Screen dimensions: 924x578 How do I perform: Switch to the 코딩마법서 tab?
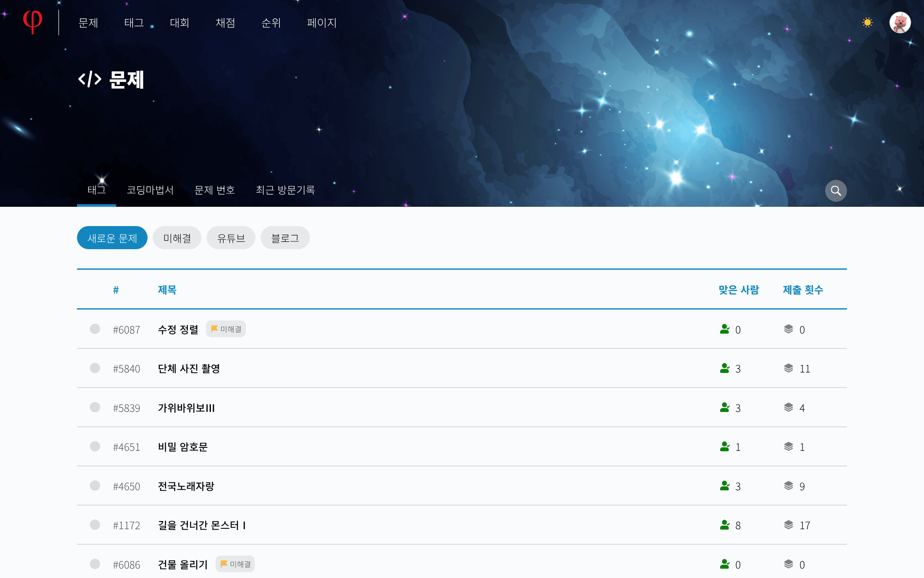(150, 190)
